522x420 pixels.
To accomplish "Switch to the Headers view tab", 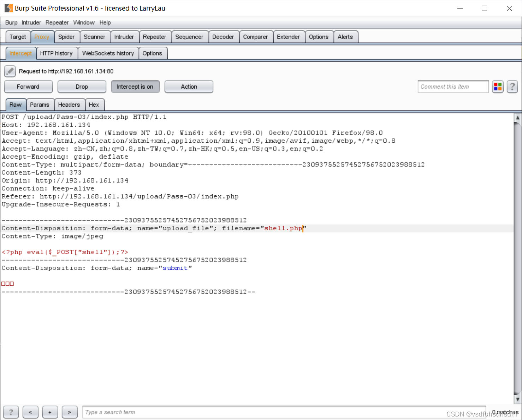I will tap(69, 105).
